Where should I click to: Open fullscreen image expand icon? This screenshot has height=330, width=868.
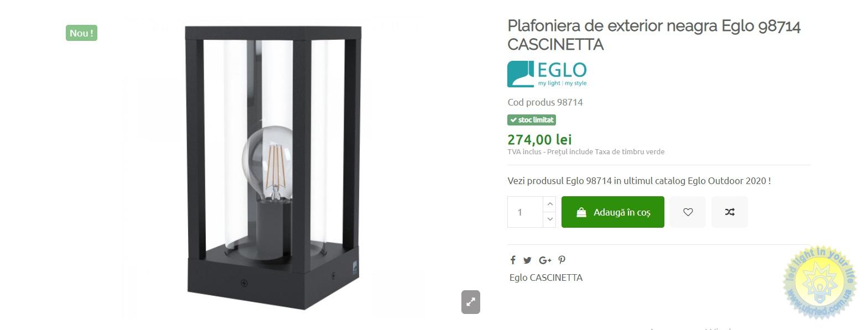pyautogui.click(x=471, y=302)
